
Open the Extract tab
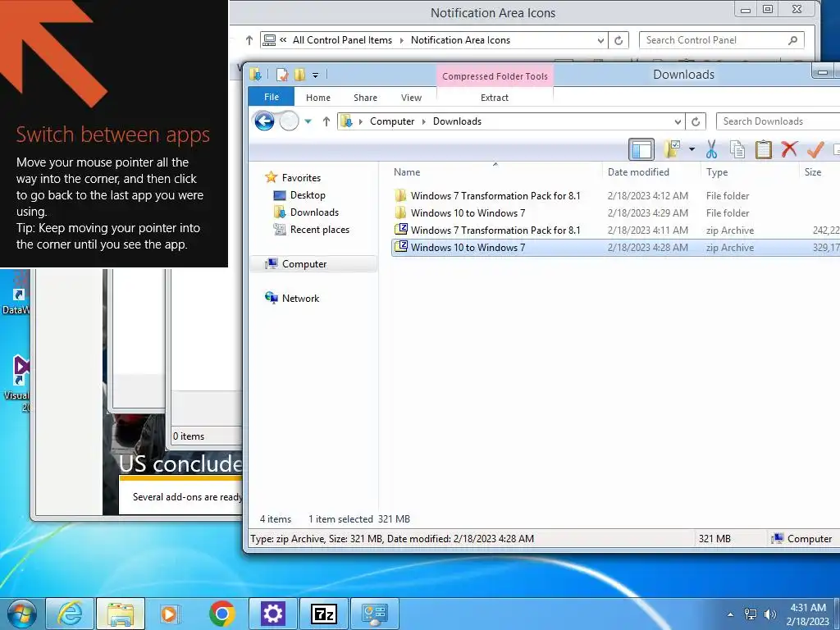pos(495,98)
